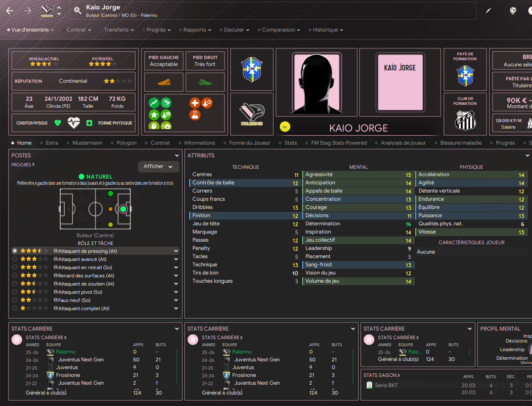The width and height of the screenshot is (532, 406).
Task: Switch to the Mustermann tab
Action: tap(87, 143)
